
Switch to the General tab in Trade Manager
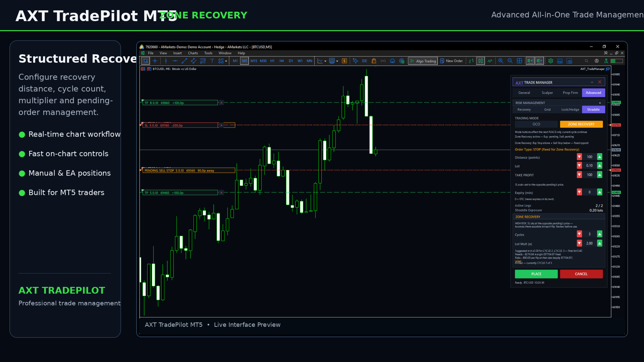pos(524,93)
